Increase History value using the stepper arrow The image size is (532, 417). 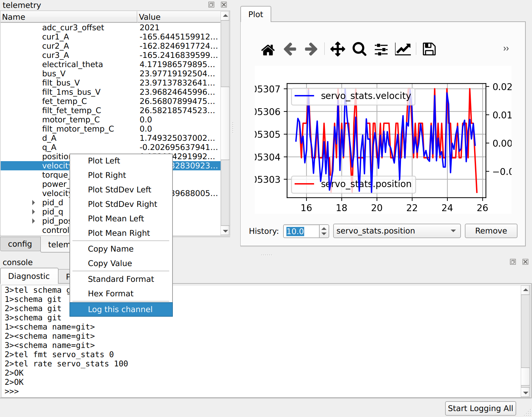[323, 228]
